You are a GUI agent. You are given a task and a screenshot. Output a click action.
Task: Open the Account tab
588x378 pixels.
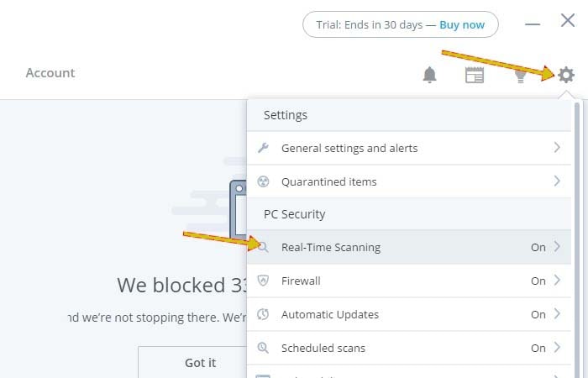(50, 73)
